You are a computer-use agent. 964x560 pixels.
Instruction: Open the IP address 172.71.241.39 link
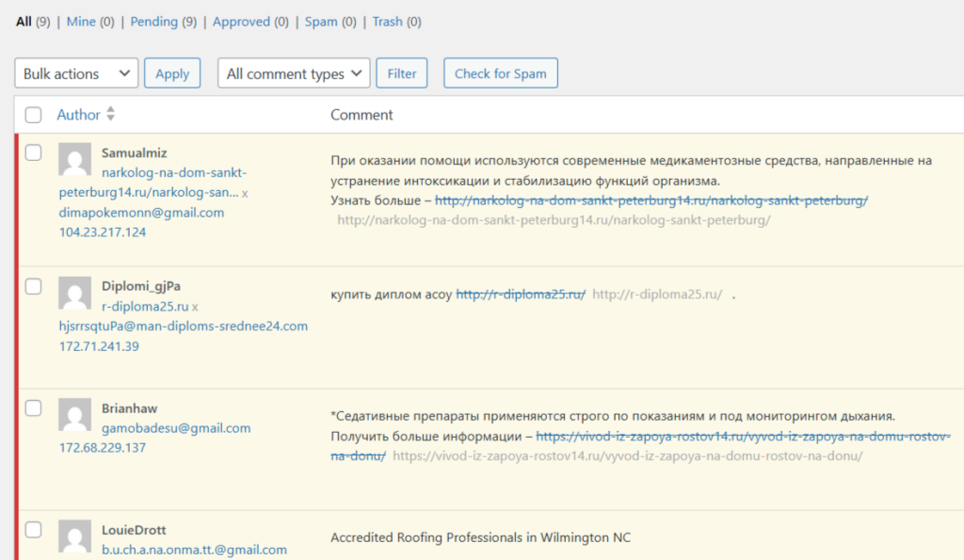pos(99,346)
